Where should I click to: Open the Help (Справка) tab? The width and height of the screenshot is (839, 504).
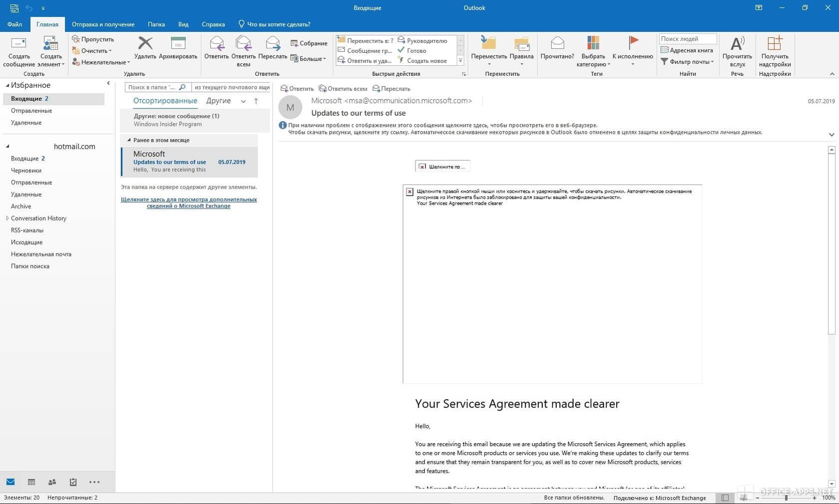point(213,24)
